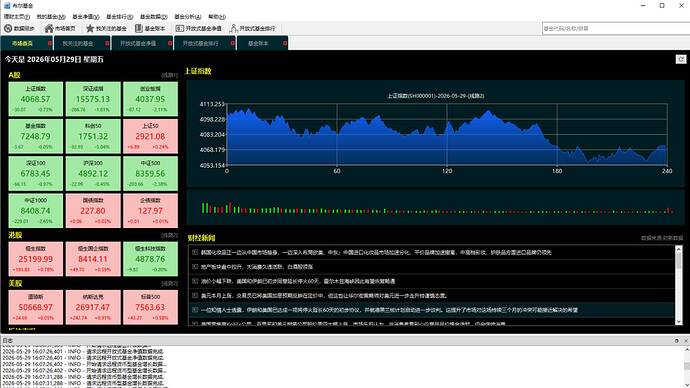
Task: Click the icon beside the 地产板块 news item
Action: coord(195,267)
